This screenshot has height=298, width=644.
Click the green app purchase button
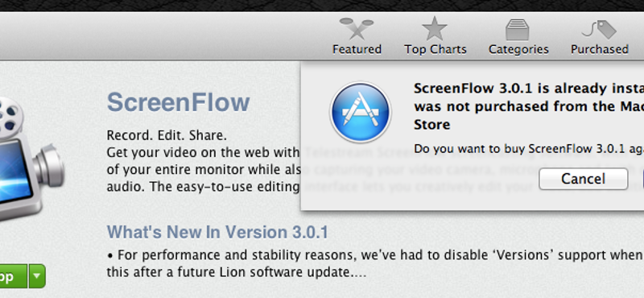point(13,276)
